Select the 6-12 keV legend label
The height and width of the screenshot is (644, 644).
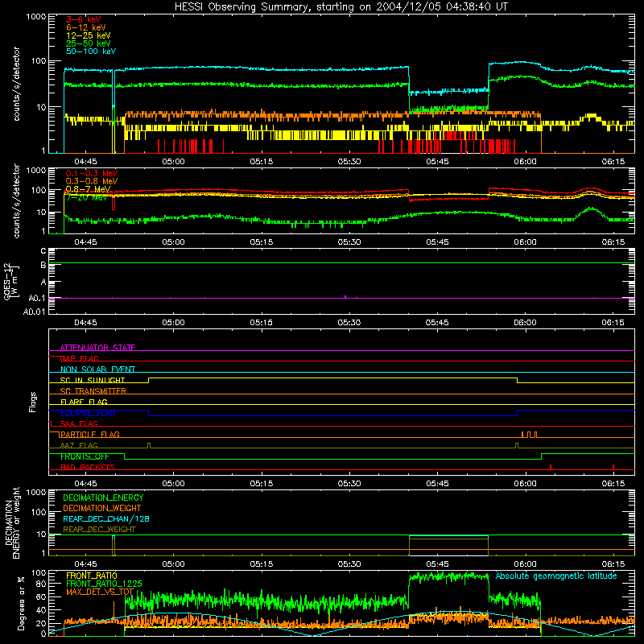tap(86, 27)
